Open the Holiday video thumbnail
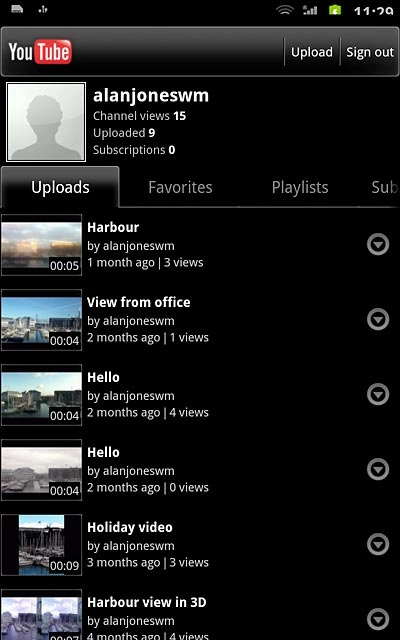Viewport: 400px width, 640px height. pyautogui.click(x=41, y=545)
